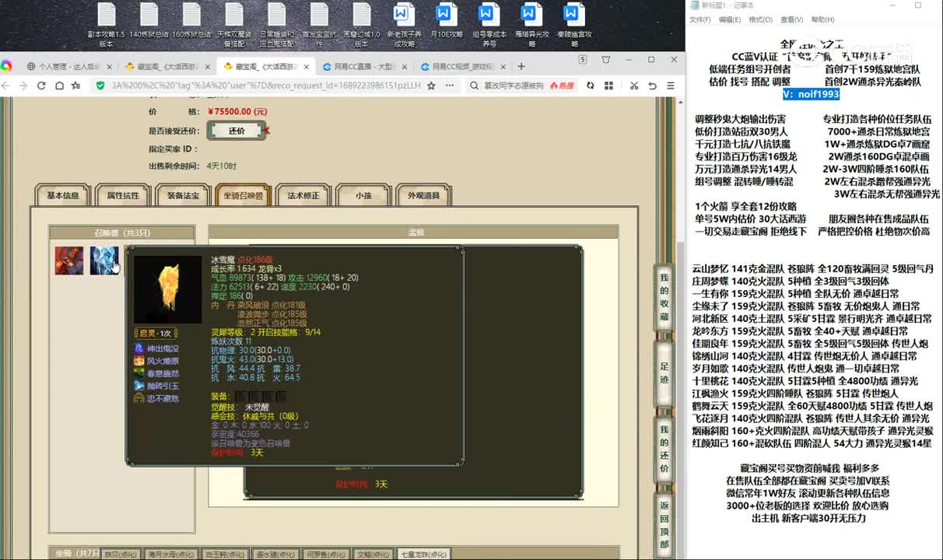Select mount tab 铁贝(点化)

pos(121,555)
